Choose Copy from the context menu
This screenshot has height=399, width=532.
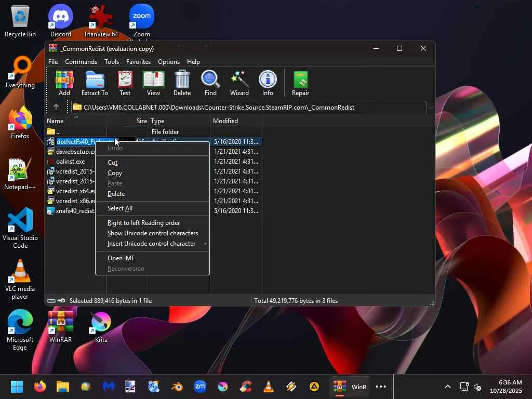click(x=115, y=173)
